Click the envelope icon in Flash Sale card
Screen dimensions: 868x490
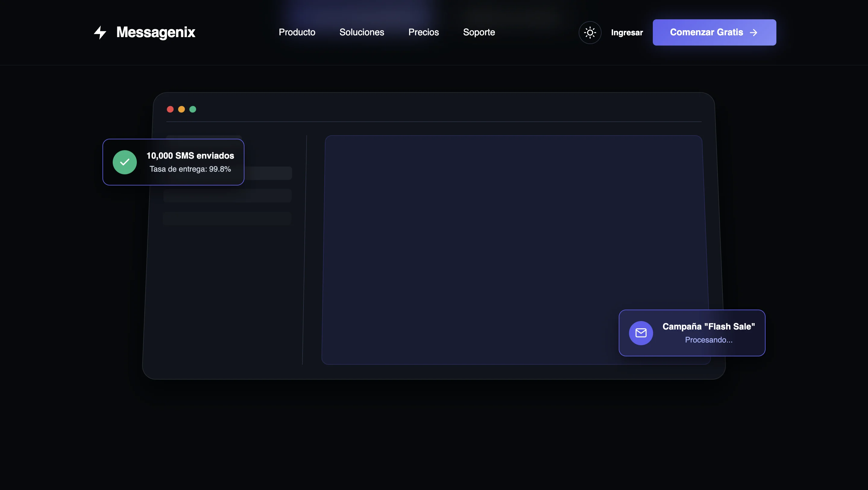click(x=641, y=333)
